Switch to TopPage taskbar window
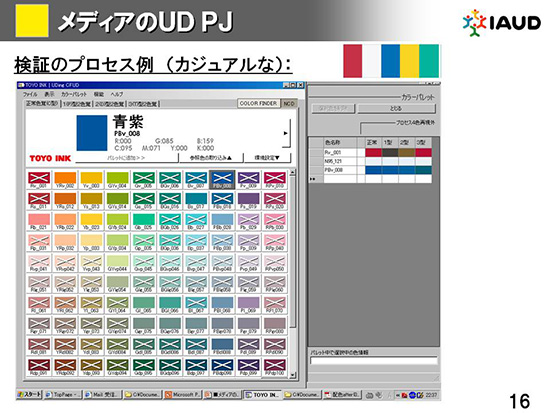 point(63,395)
